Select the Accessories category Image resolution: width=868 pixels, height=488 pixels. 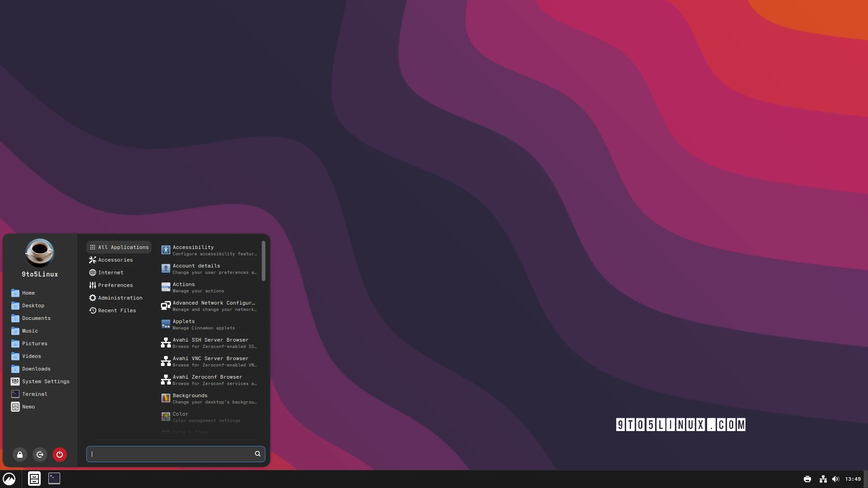[x=115, y=260]
